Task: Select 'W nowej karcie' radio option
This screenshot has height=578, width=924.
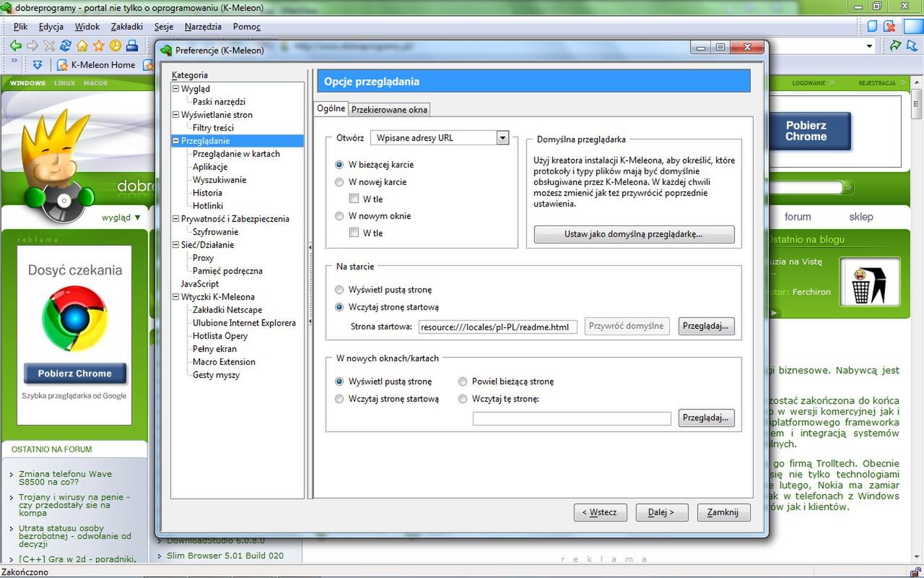Action: (x=339, y=182)
